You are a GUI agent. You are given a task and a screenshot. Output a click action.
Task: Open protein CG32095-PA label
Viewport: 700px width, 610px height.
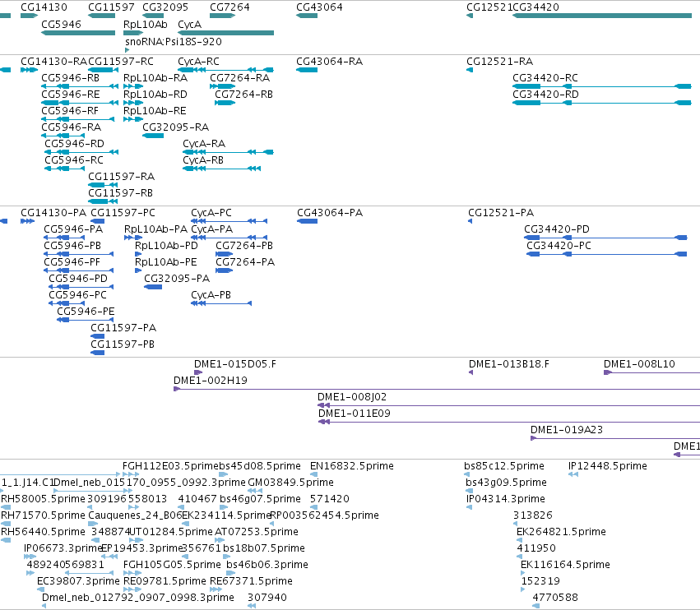[177, 279]
